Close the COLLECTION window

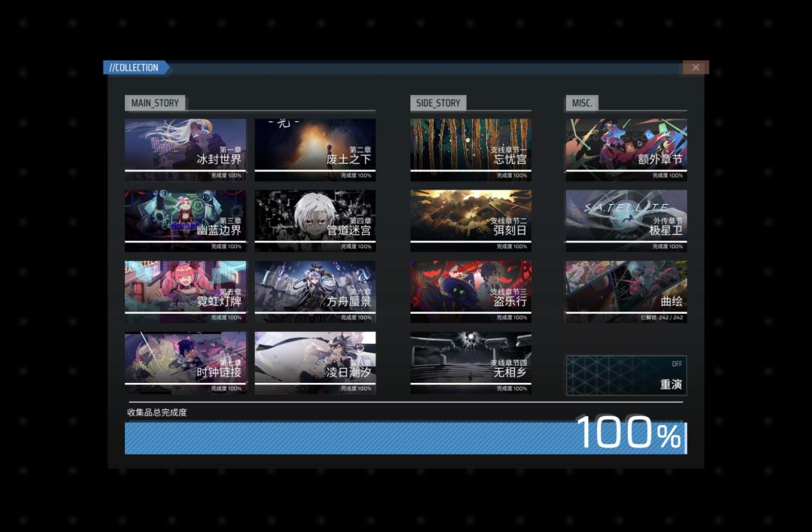pos(695,68)
